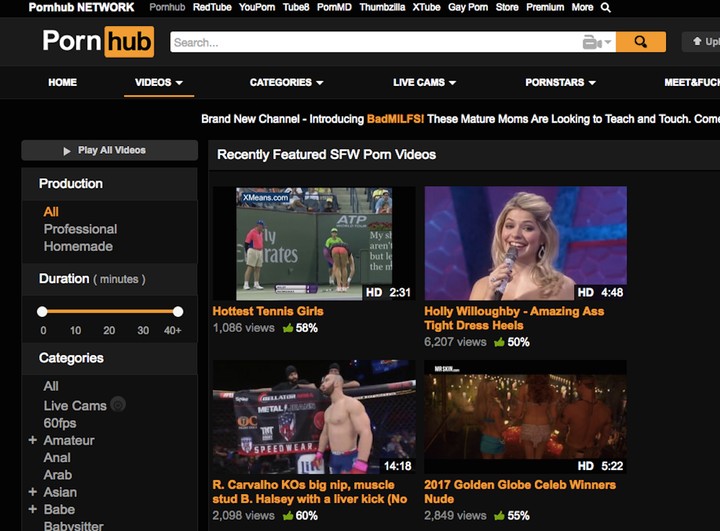This screenshot has height=531, width=720.
Task: Select Homemade production filter
Action: pos(78,246)
